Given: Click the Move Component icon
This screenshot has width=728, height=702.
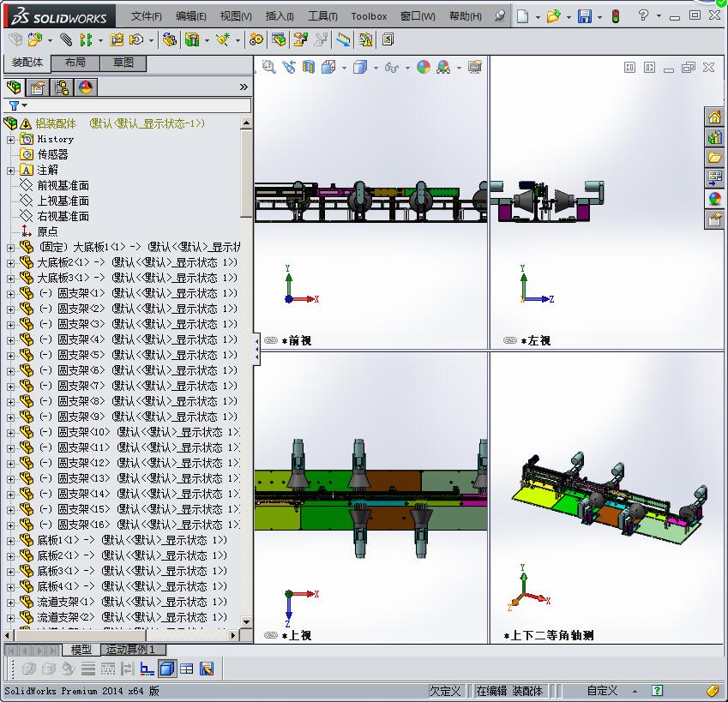Looking at the screenshot, I should click(136, 40).
